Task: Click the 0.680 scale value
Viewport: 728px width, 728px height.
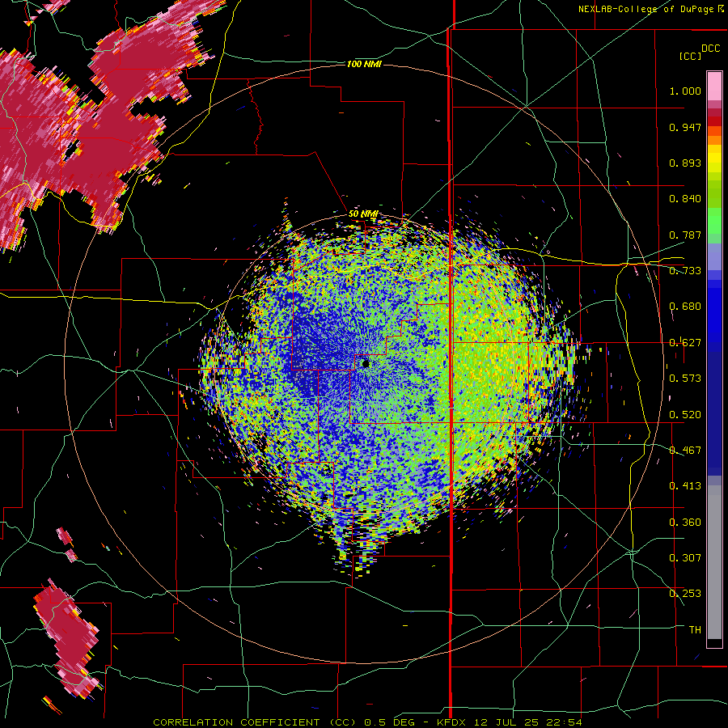Action: tap(685, 307)
